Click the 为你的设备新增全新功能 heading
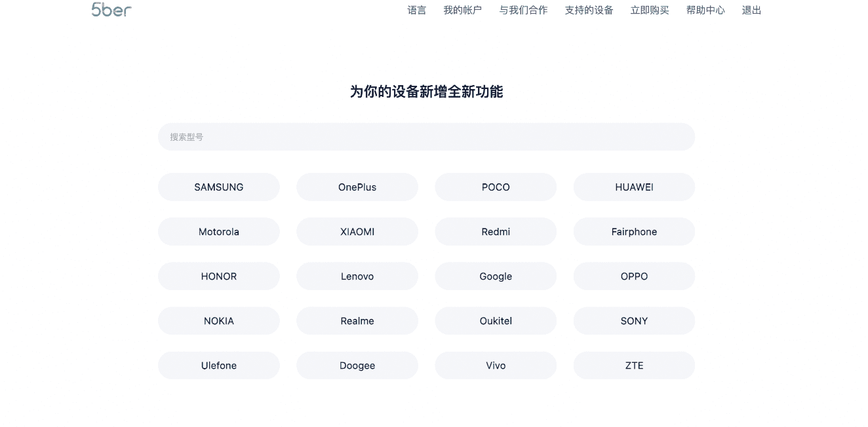The width and height of the screenshot is (868, 427). [x=426, y=92]
